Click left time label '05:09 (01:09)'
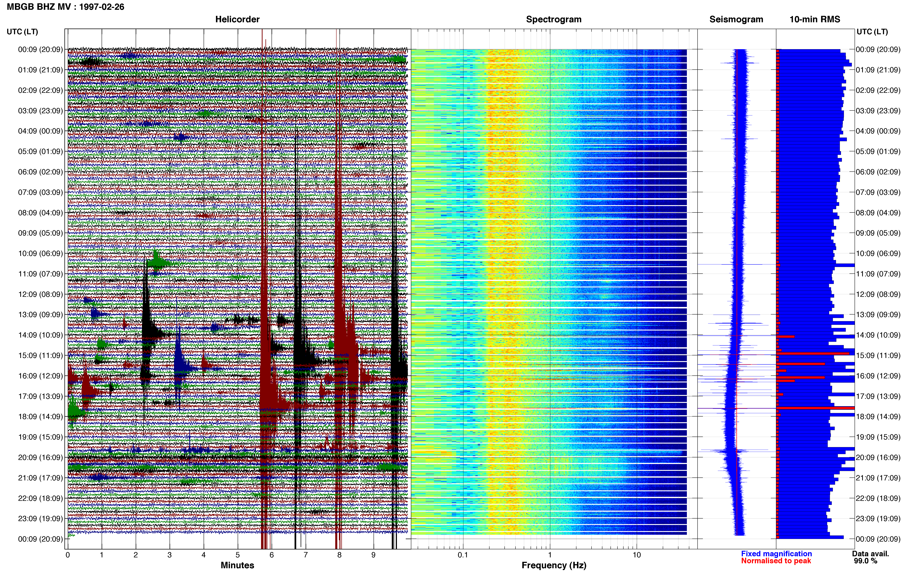The image size is (924, 578). point(41,151)
